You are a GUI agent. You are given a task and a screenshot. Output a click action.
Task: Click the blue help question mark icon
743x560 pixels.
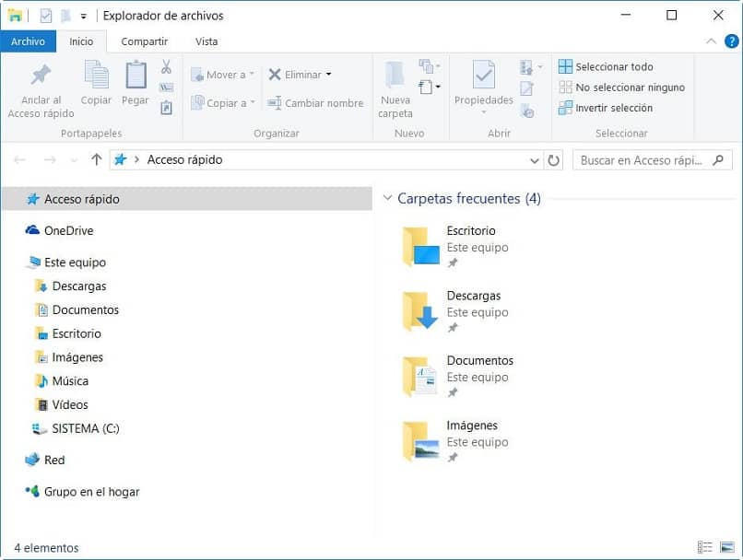click(x=731, y=41)
